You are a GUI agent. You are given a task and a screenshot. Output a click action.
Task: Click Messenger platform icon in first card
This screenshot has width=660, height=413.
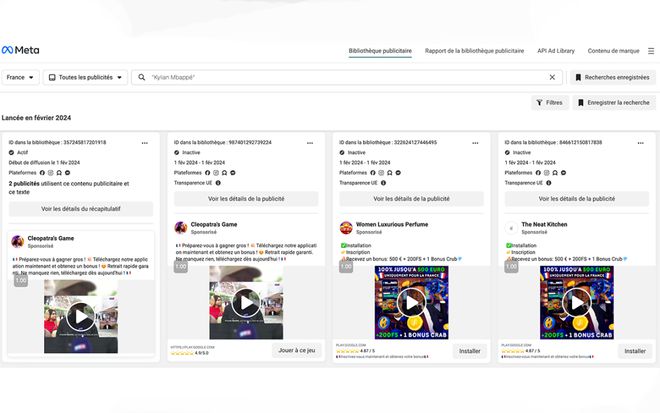[x=67, y=173]
